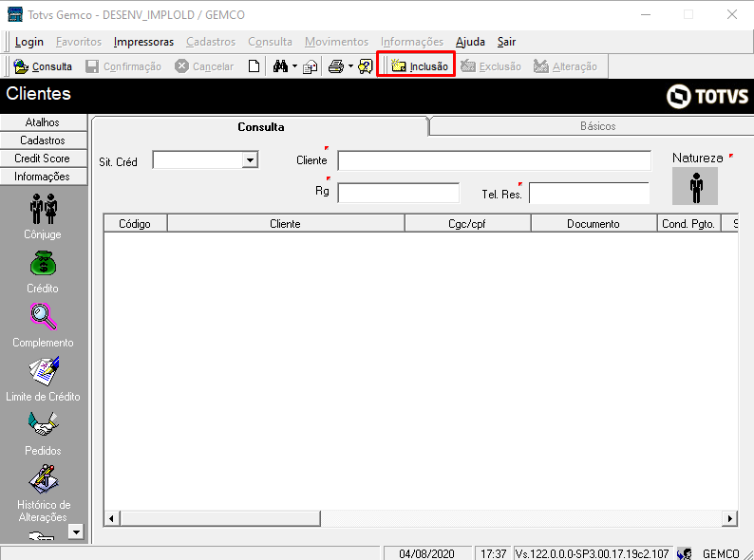Screen dimensions: 754x560
Task: Click the Natureza person icon
Action: (x=695, y=186)
